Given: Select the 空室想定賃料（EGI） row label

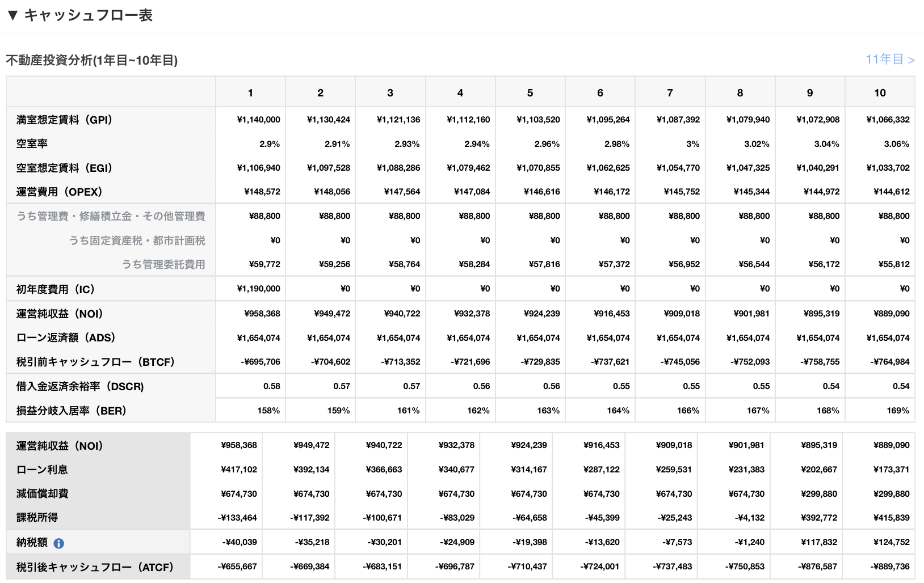Looking at the screenshot, I should click(x=64, y=168).
